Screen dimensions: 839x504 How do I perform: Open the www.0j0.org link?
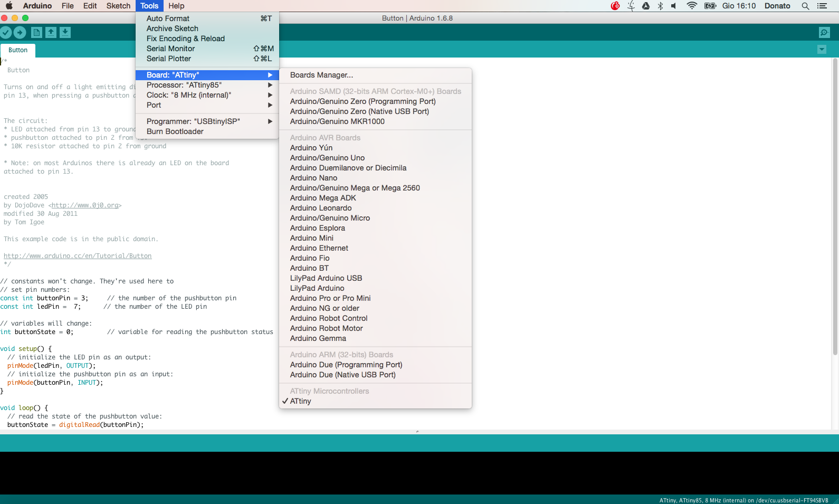point(85,205)
